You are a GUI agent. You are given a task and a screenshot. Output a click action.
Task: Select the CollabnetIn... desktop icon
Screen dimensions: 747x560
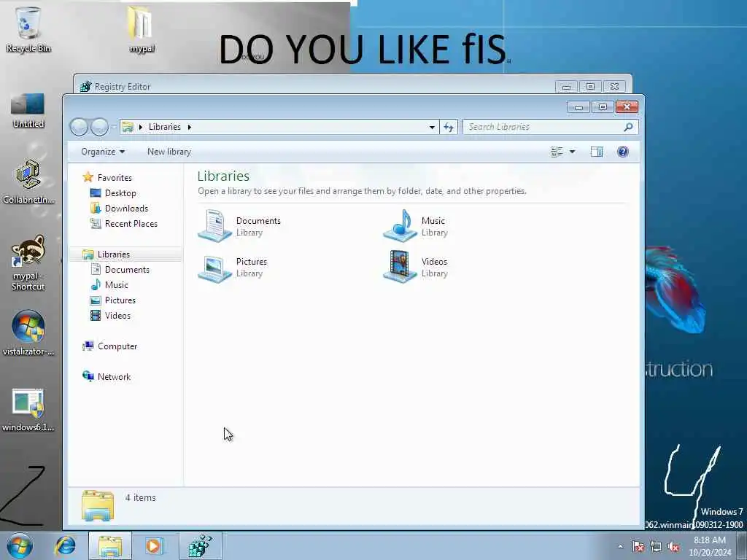[x=28, y=182]
